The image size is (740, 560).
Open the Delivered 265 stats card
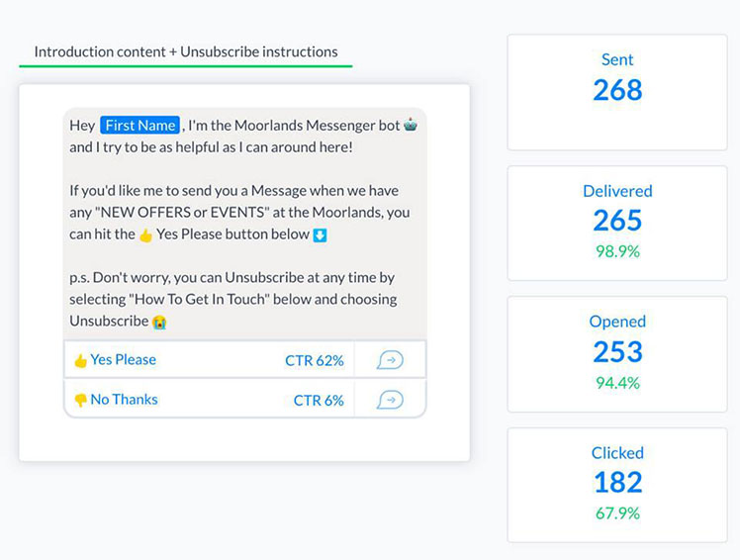coord(617,224)
